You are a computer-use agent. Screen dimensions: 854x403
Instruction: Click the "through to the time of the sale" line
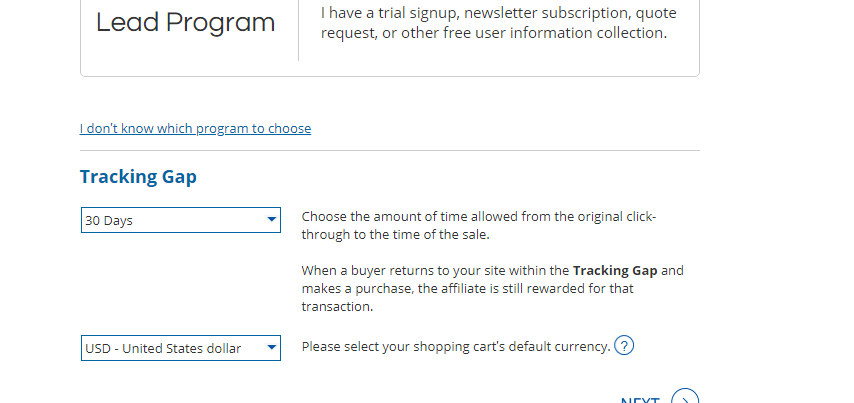396,235
